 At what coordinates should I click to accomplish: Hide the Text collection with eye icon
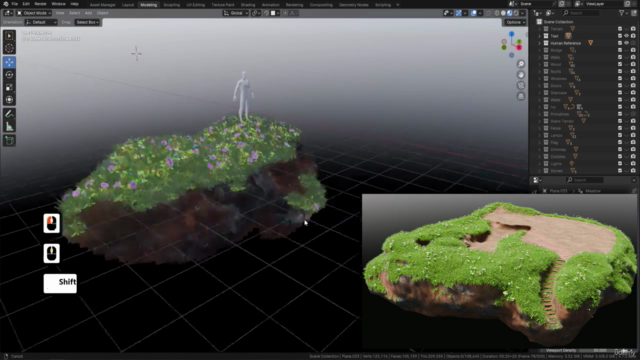pos(627,36)
